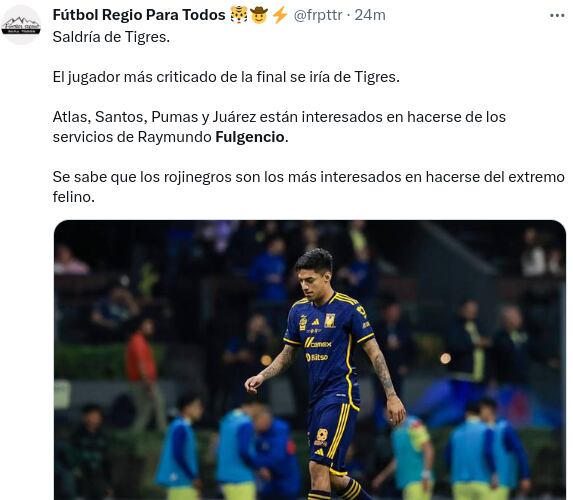Select the bold word Fulgencio
The height and width of the screenshot is (500, 573).
250,137
